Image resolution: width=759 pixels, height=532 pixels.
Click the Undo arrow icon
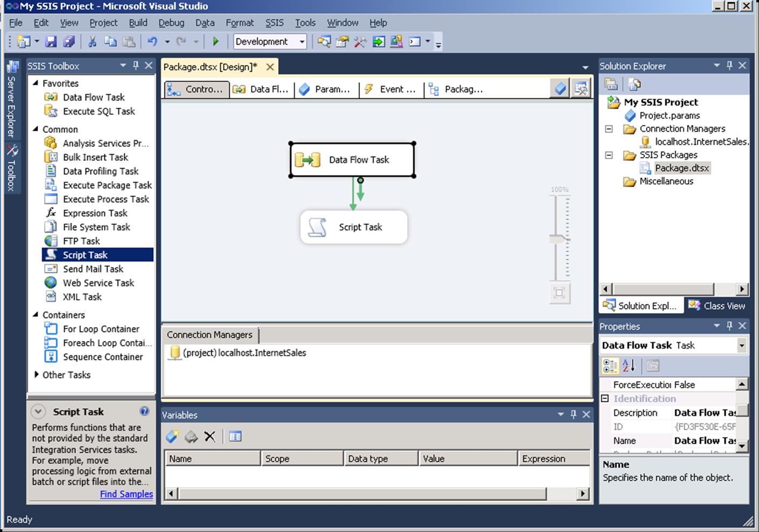tap(152, 41)
